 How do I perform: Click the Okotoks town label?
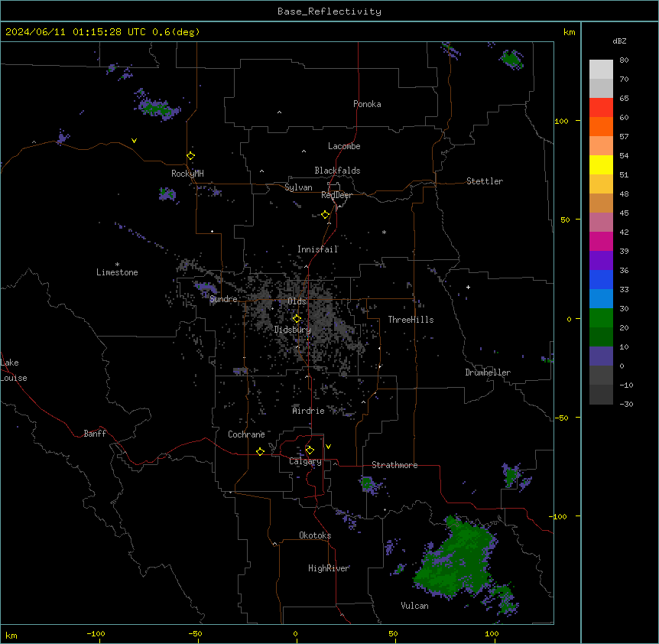[315, 535]
